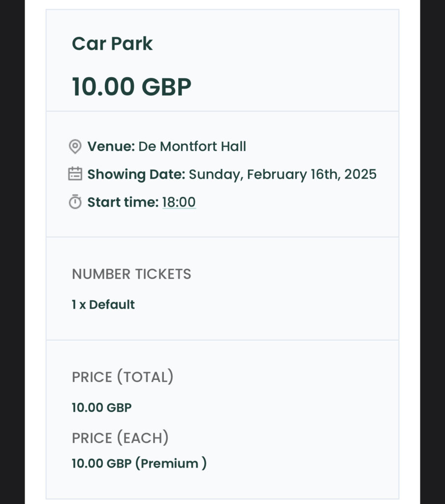Image resolution: width=445 pixels, height=504 pixels.
Task: Click the PRICE (EACH) heading
Action: click(x=120, y=438)
